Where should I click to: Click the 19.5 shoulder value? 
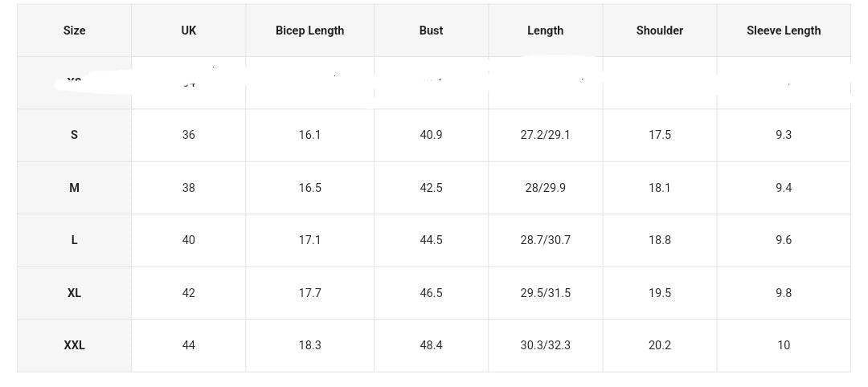659,293
